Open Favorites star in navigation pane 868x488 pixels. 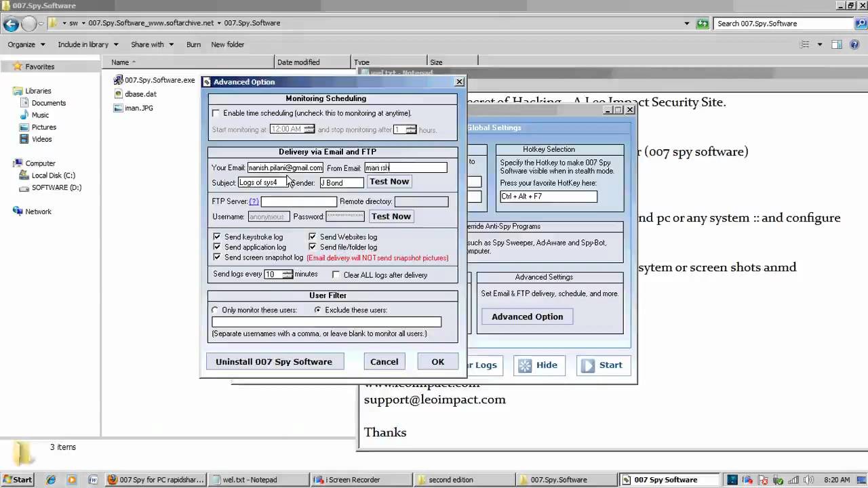tap(18, 66)
